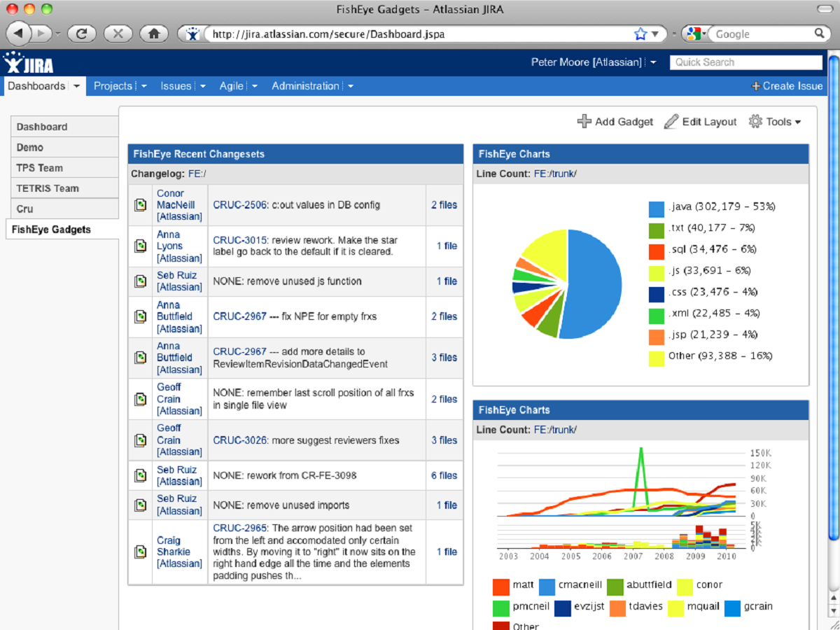Viewport: 840px width, 630px height.
Task: Open changeset icon for 'remove unused imports'
Action: (x=141, y=505)
